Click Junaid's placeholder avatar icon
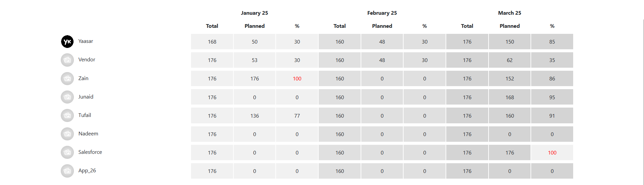The height and width of the screenshot is (185, 644). click(67, 97)
